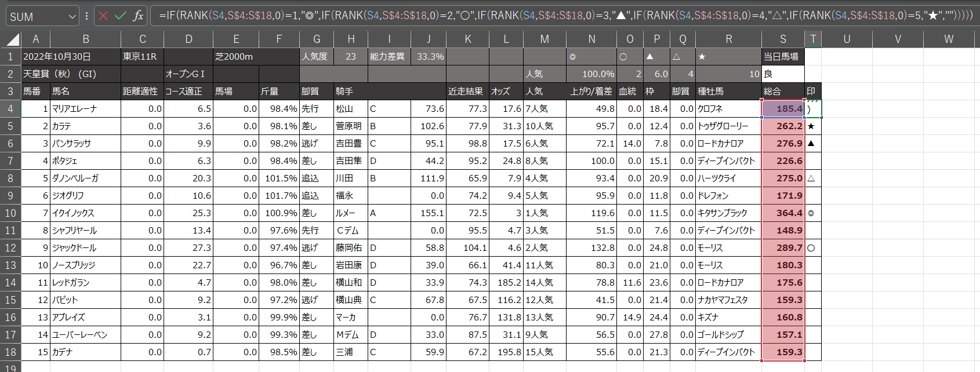Click the キタサンブラック sire cell
Image resolution: width=980 pixels, height=372 pixels.
728,213
